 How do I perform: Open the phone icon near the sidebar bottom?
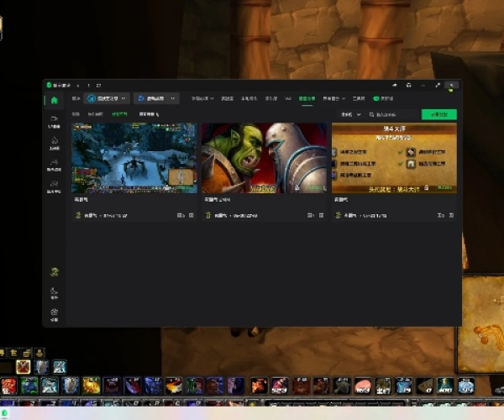54,291
